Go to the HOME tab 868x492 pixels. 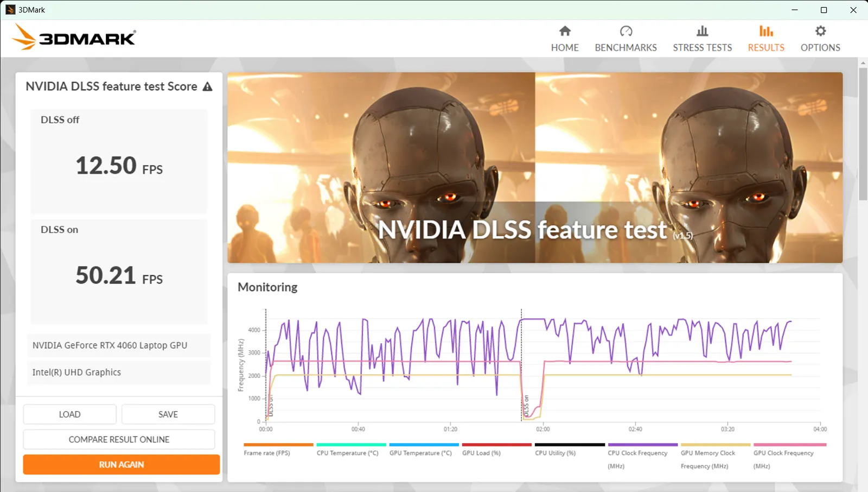click(565, 39)
